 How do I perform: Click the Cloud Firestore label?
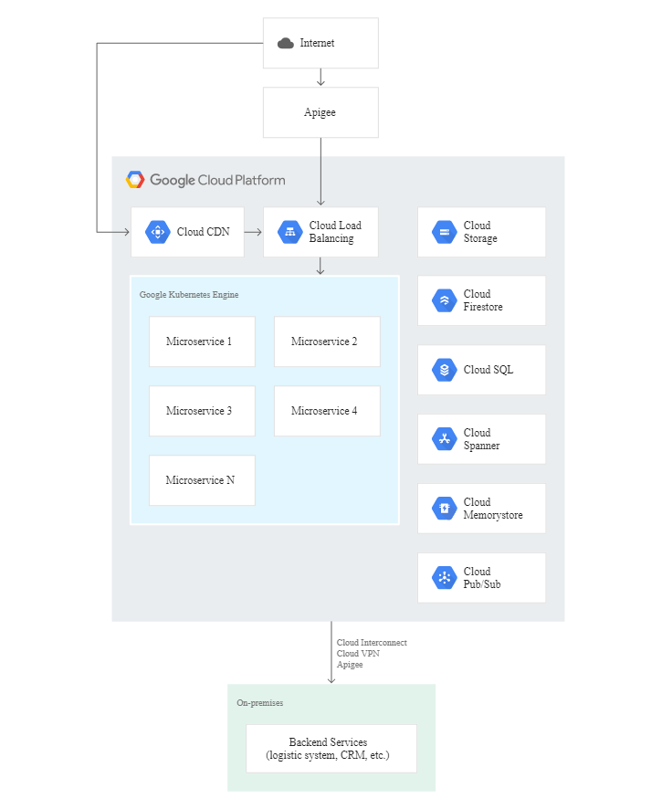483,300
